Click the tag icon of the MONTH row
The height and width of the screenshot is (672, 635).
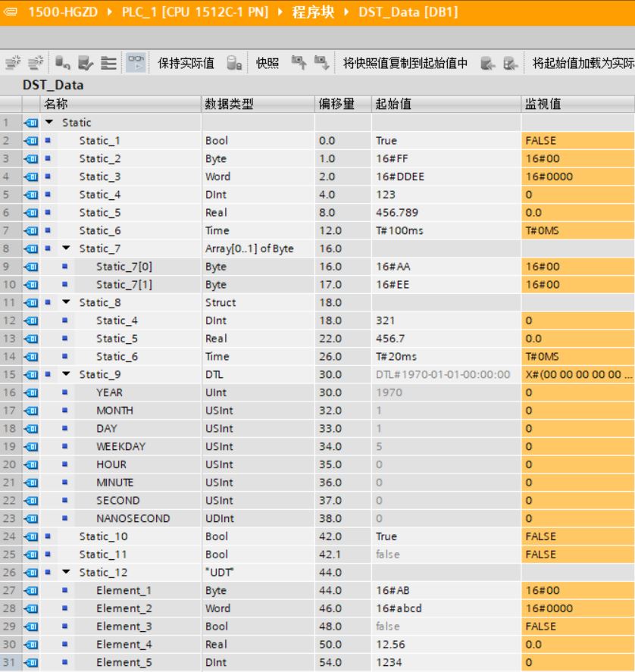click(31, 411)
